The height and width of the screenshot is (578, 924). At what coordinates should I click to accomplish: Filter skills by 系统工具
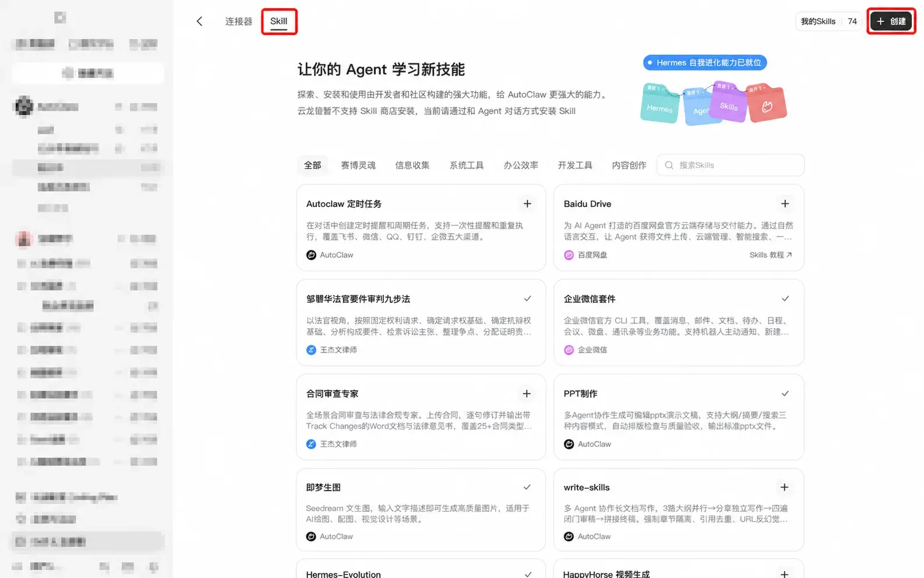coord(467,165)
